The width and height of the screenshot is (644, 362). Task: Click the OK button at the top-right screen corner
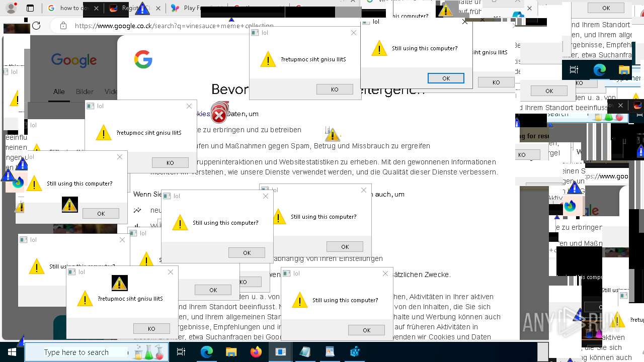coord(606,8)
